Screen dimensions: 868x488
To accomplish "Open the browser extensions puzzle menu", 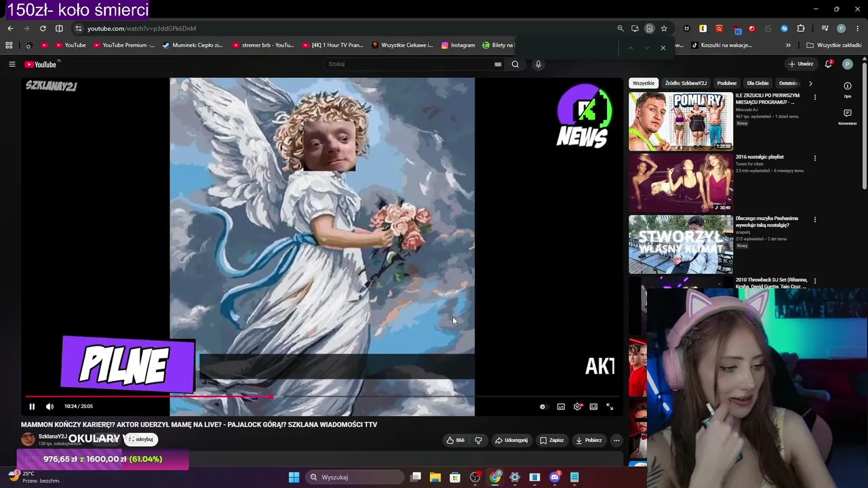I will click(x=801, y=28).
